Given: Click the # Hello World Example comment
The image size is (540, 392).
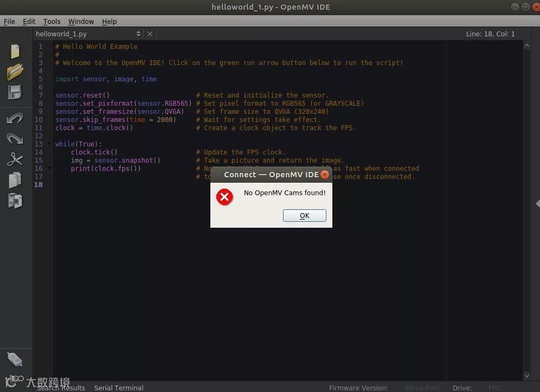Looking at the screenshot, I should [96, 47].
